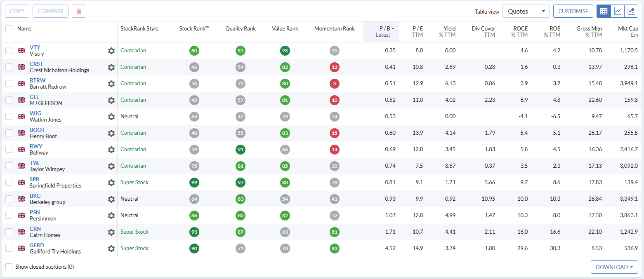Open the TW. ticker link

[x=35, y=163]
